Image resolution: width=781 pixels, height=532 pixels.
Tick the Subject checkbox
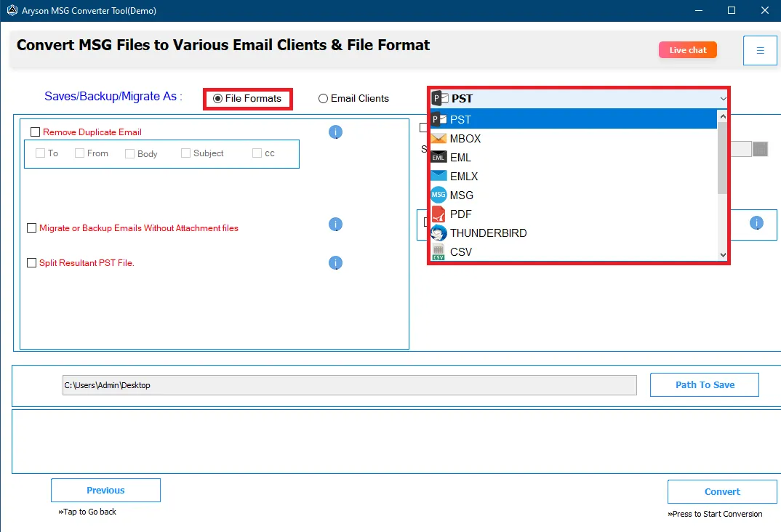pyautogui.click(x=185, y=153)
